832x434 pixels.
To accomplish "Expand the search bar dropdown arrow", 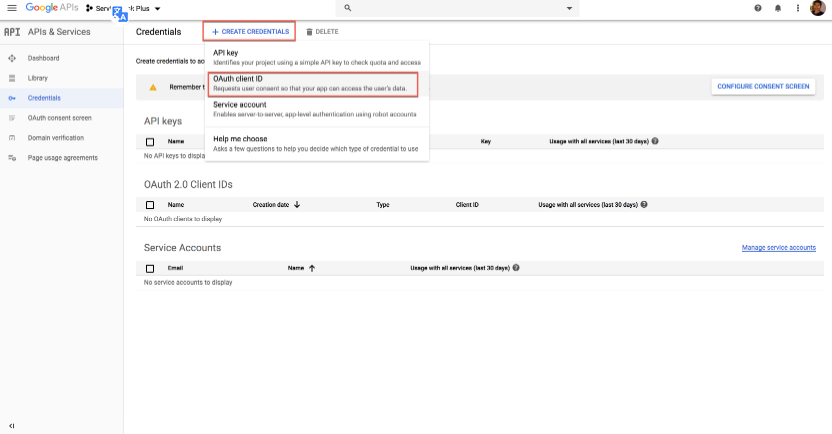I will 569,8.
